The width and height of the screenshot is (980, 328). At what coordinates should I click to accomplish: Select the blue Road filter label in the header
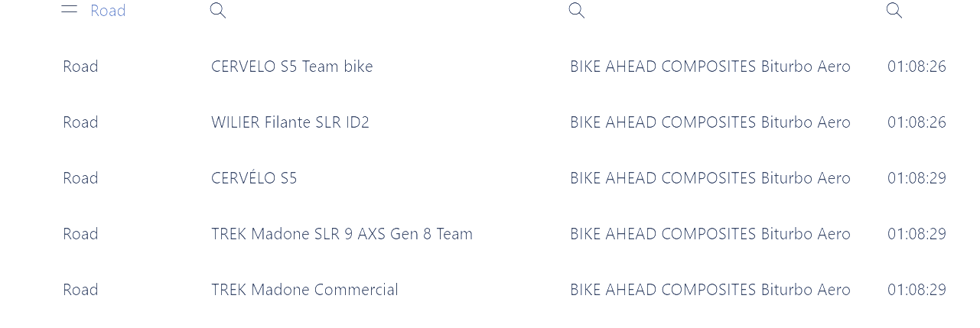(108, 11)
